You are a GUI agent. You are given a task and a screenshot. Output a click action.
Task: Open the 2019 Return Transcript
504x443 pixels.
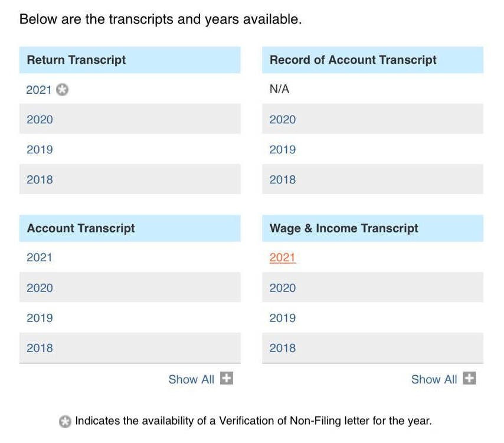pos(40,150)
